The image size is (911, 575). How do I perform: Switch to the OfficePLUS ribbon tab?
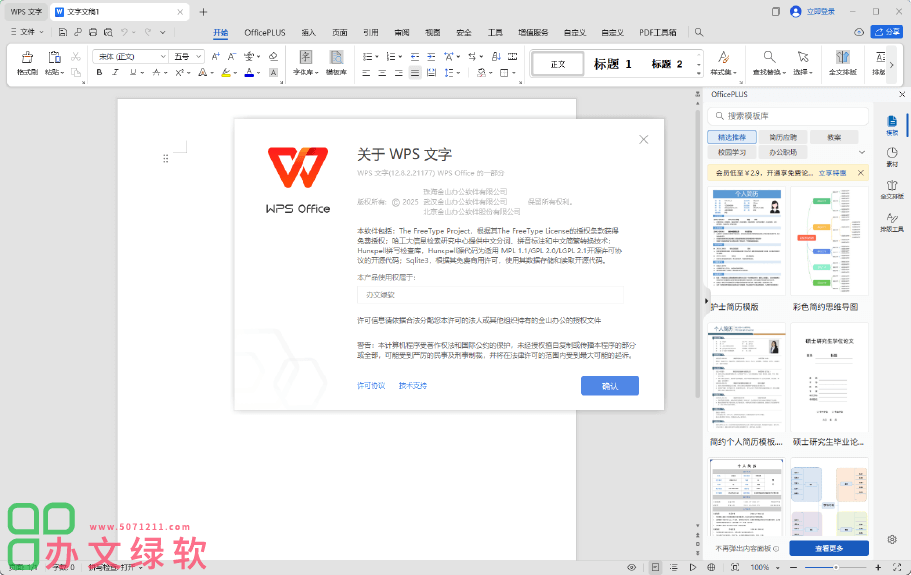click(x=265, y=33)
